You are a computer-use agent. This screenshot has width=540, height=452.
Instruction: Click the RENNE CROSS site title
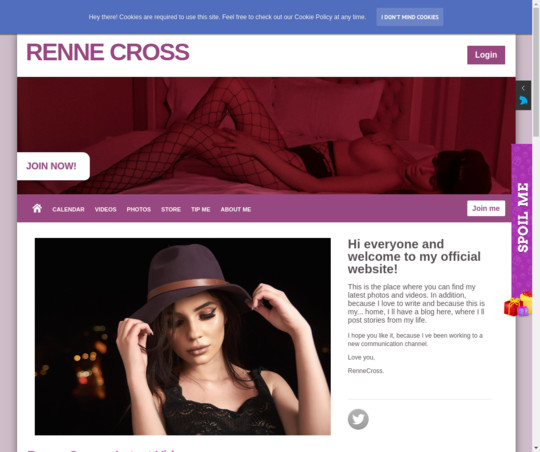[108, 52]
